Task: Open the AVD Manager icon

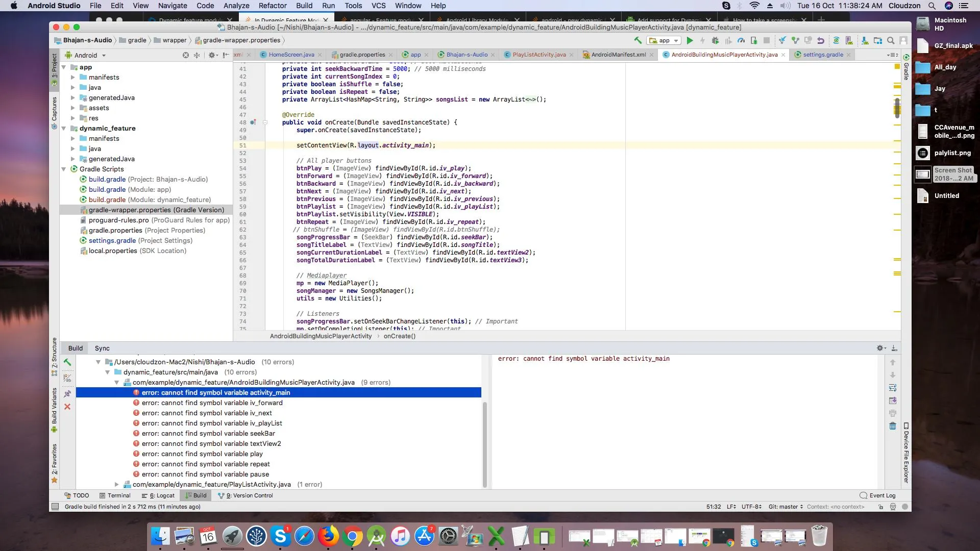Action: [849, 40]
